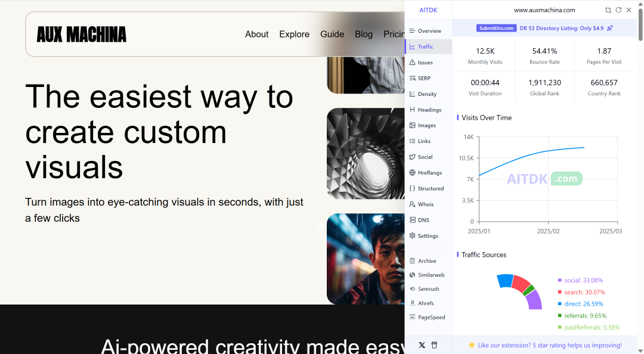644x354 pixels.
Task: Click the scrollbar down arrow in panel
Action: [x=640, y=350]
